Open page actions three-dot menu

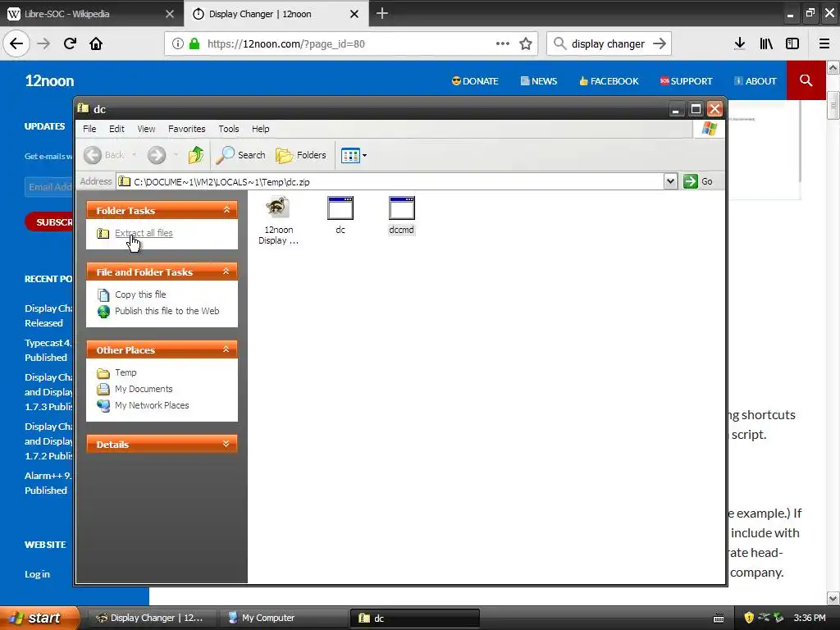(x=503, y=43)
